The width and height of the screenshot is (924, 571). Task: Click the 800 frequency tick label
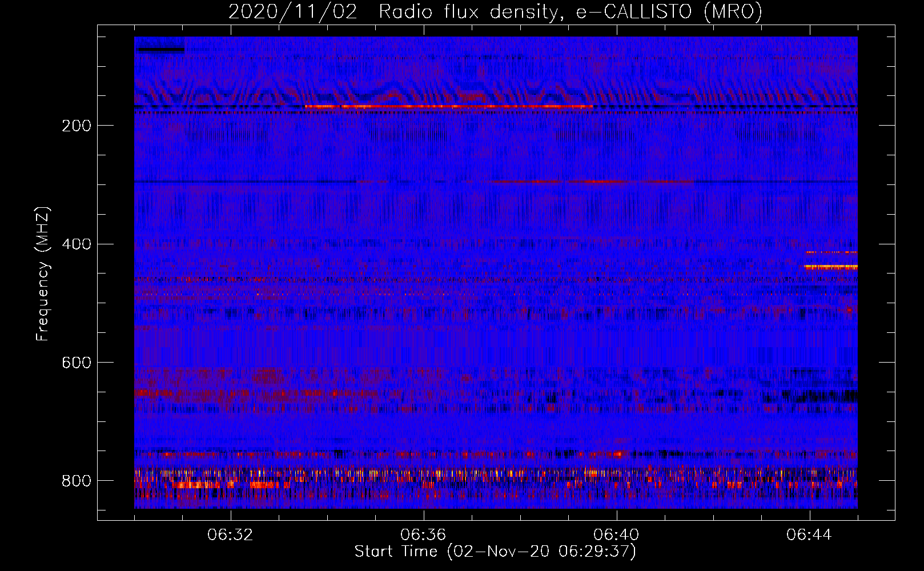click(77, 481)
